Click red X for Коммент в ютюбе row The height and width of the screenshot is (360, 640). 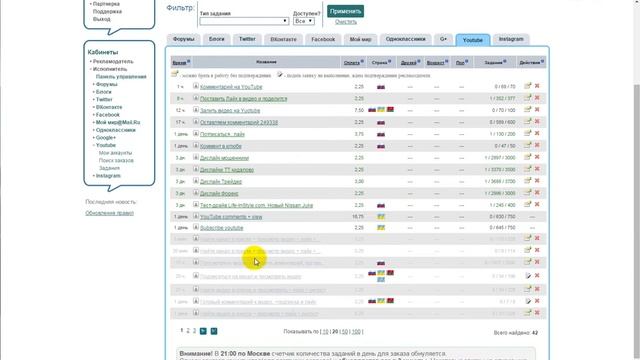[537, 145]
